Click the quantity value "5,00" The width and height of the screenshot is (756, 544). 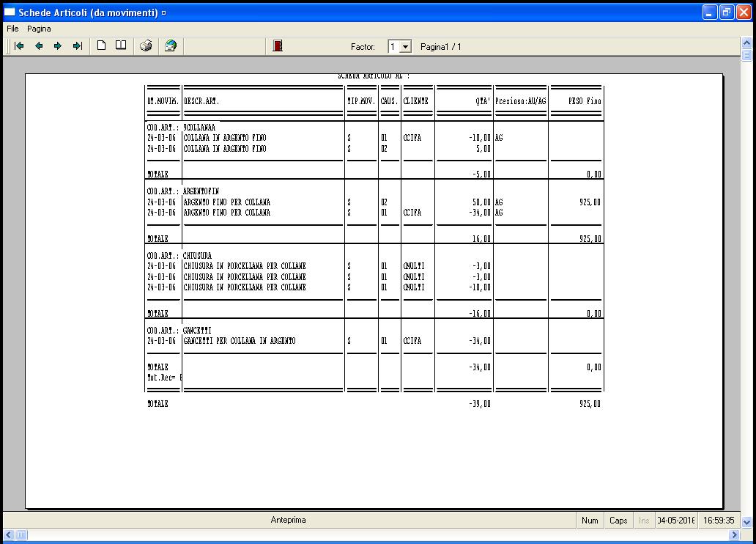(483, 149)
